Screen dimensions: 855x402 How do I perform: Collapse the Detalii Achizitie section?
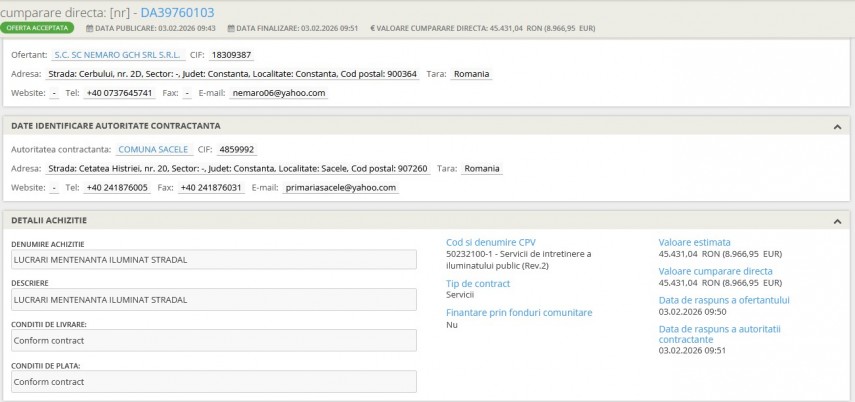(836, 220)
